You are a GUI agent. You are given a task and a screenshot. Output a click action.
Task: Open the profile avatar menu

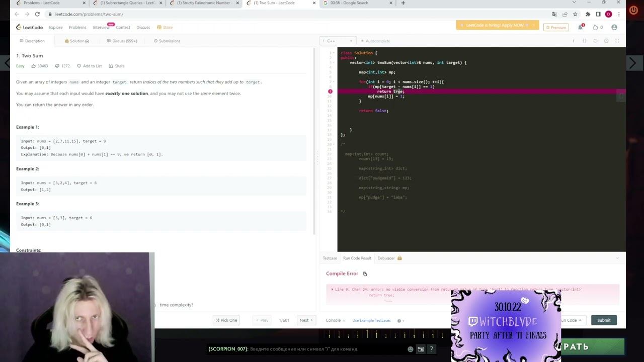pyautogui.click(x=614, y=27)
